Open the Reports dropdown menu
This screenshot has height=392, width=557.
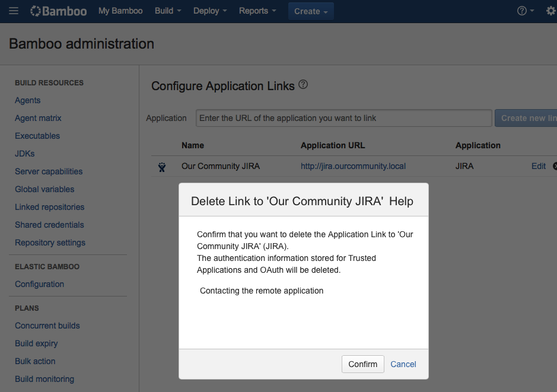pyautogui.click(x=257, y=11)
